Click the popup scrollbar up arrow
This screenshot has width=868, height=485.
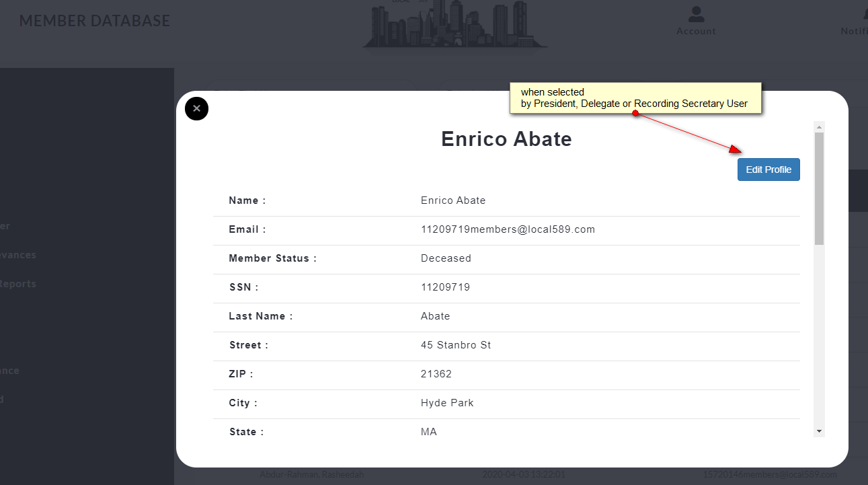819,126
